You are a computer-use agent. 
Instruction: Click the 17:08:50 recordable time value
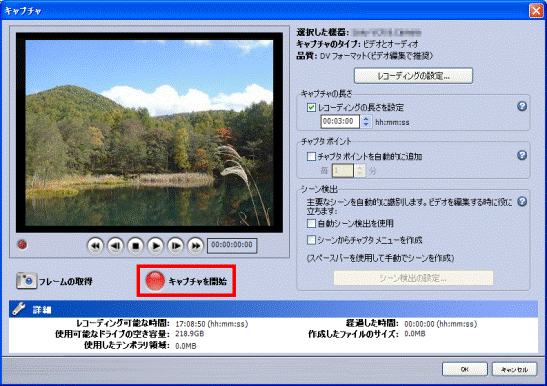pos(211,324)
